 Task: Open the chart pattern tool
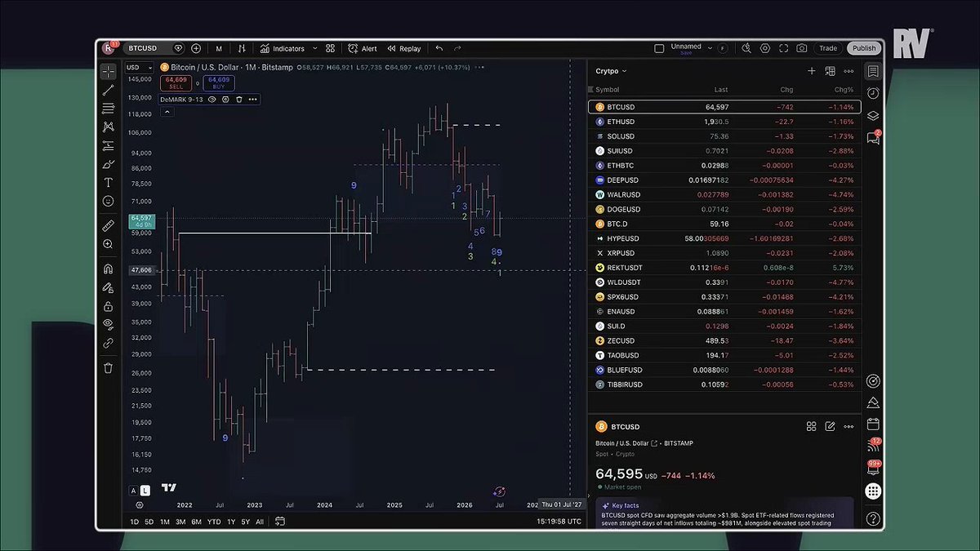point(108,127)
